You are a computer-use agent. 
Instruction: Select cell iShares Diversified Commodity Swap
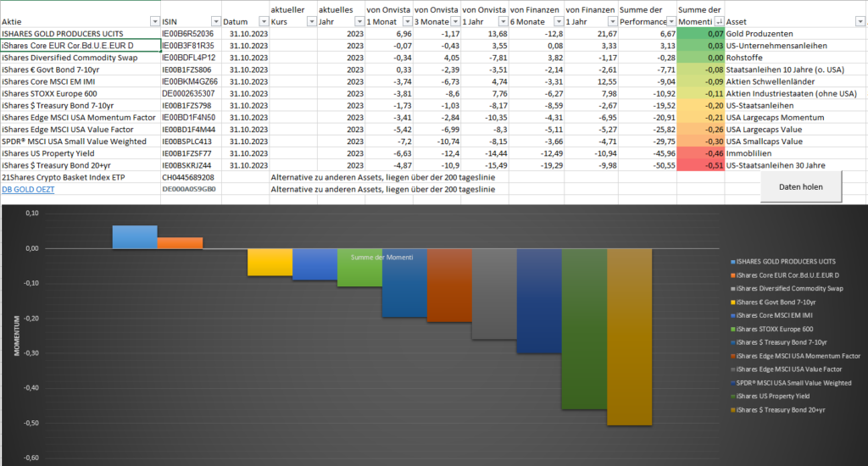(81, 58)
